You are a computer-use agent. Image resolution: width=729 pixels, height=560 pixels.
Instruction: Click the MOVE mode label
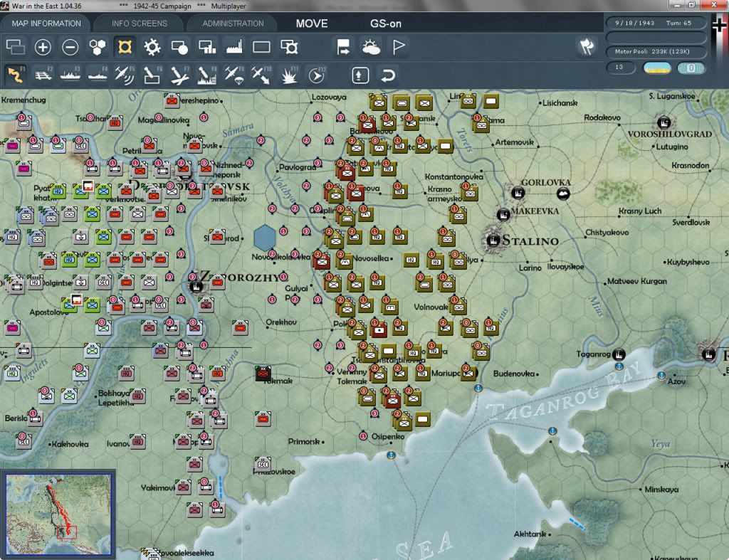tap(312, 23)
